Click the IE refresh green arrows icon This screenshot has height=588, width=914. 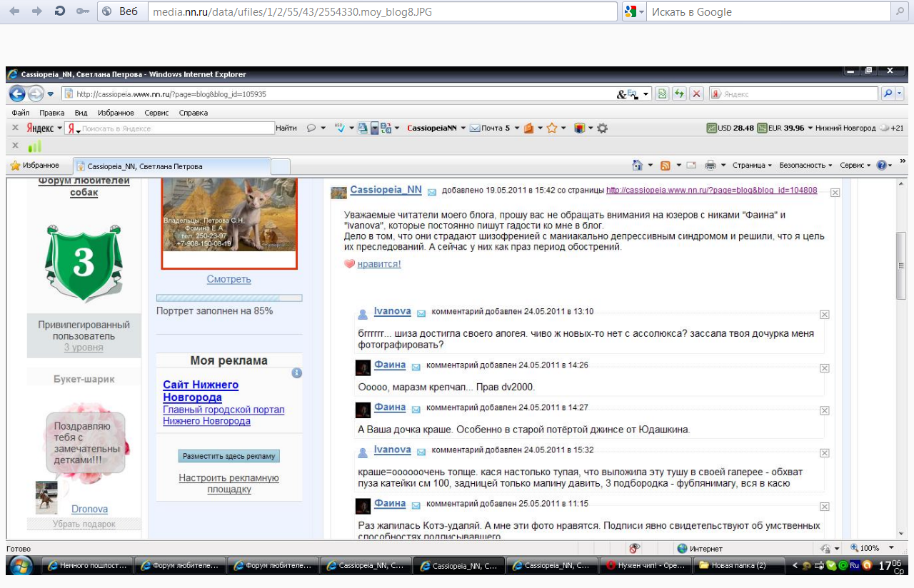[679, 93]
